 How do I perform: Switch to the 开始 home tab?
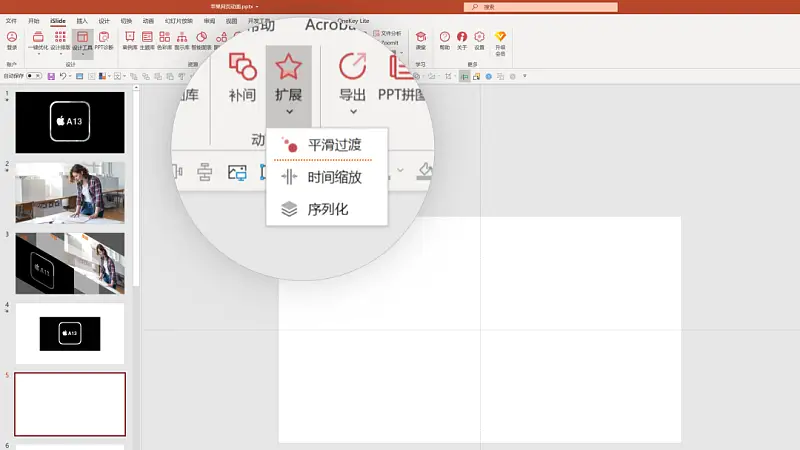pyautogui.click(x=34, y=21)
